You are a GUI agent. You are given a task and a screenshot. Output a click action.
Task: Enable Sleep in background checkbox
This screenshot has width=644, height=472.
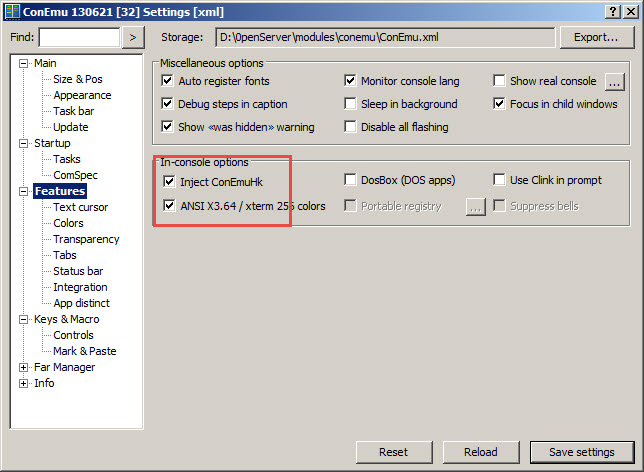350,104
